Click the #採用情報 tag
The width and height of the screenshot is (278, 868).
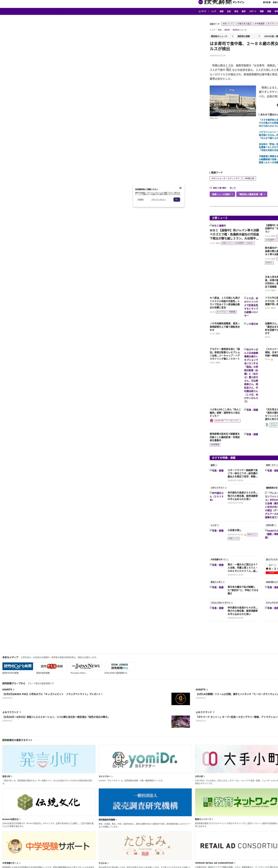click(x=215, y=445)
